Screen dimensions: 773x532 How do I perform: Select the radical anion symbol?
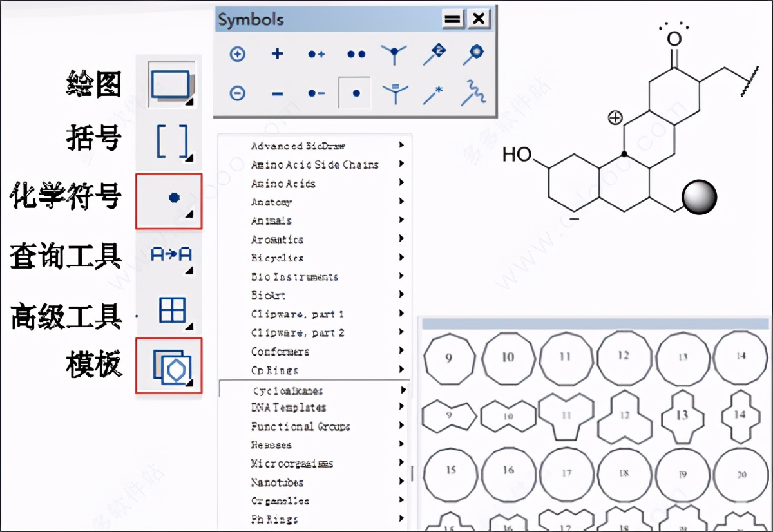click(316, 93)
